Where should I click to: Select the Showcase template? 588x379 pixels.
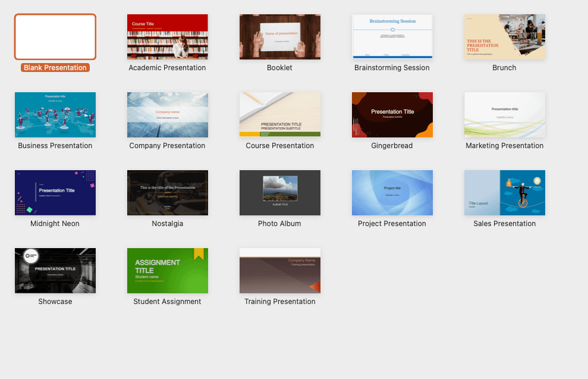coord(55,271)
